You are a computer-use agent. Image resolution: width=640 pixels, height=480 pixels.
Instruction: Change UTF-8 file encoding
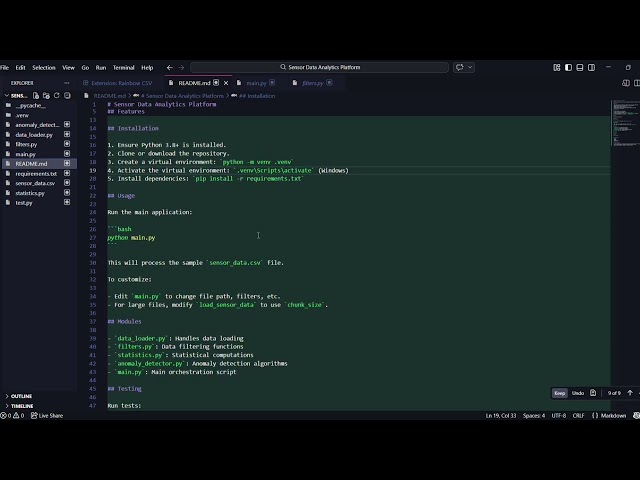pyautogui.click(x=559, y=416)
